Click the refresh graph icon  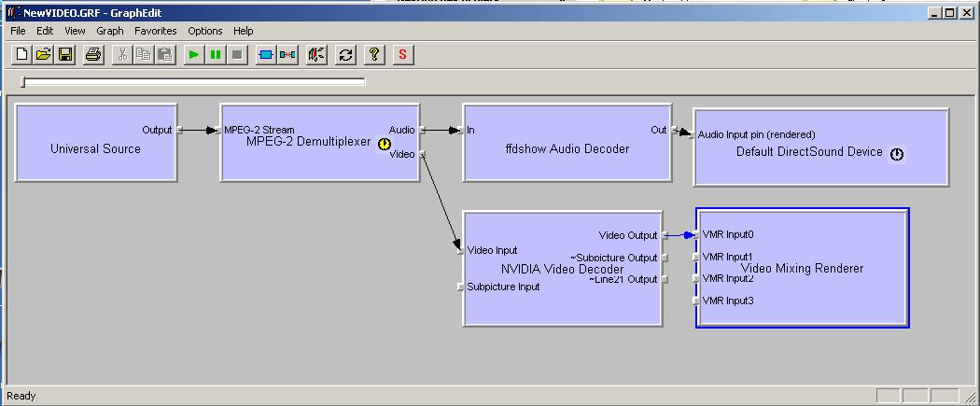(x=345, y=55)
